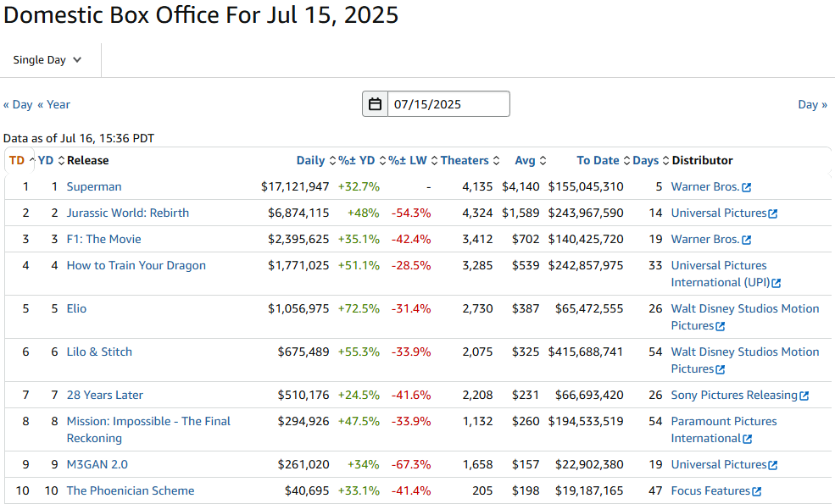Open external link icon for Jurassic World's Universal Pictures
The image size is (835, 504).
(x=773, y=213)
